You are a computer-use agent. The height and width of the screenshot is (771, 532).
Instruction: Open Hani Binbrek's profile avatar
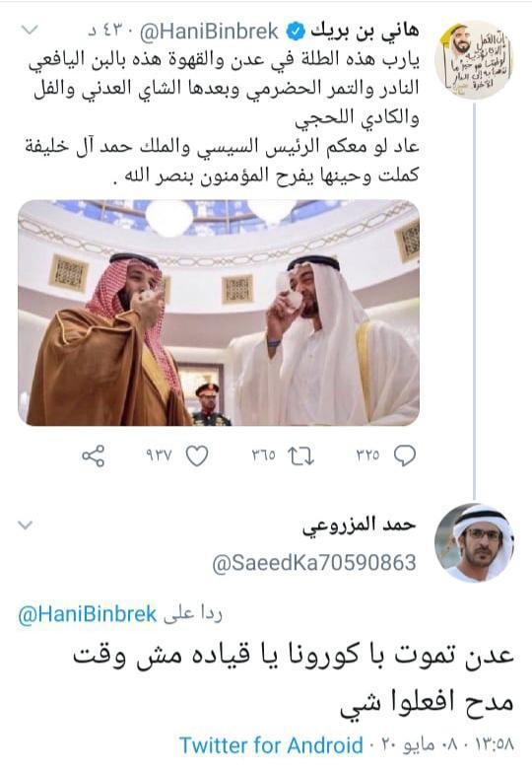pyautogui.click(x=474, y=59)
